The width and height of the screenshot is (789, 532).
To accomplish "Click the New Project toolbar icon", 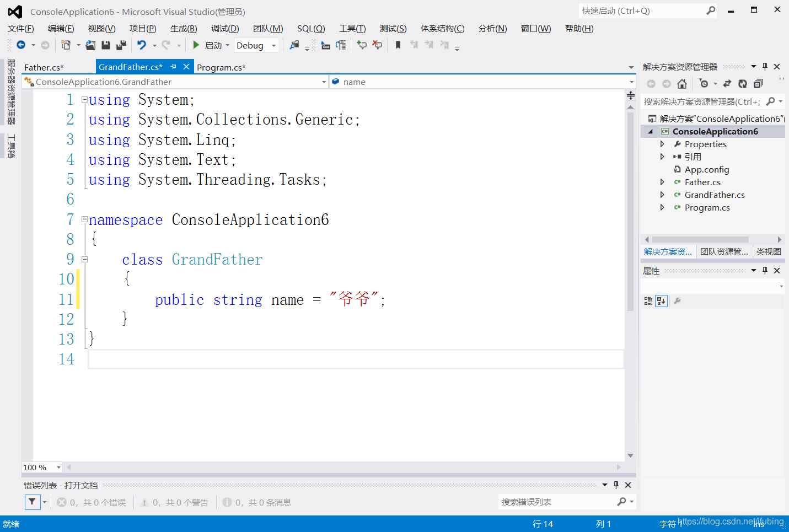I will pyautogui.click(x=66, y=45).
